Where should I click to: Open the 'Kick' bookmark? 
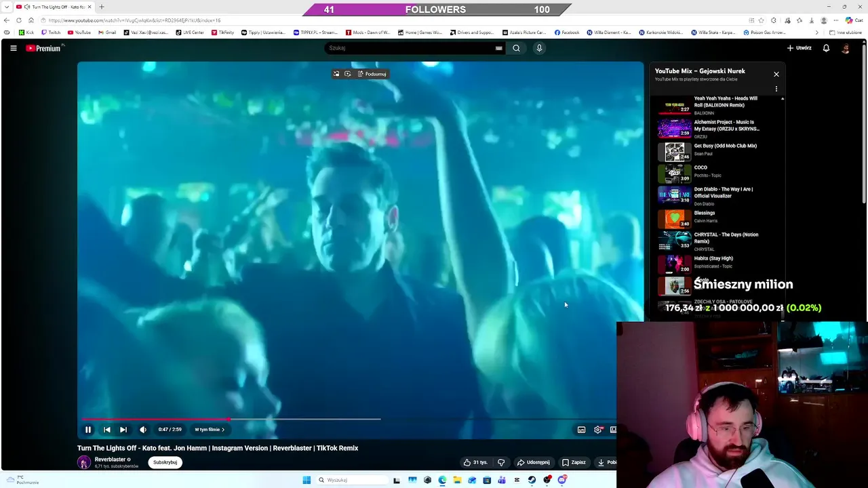pos(26,33)
